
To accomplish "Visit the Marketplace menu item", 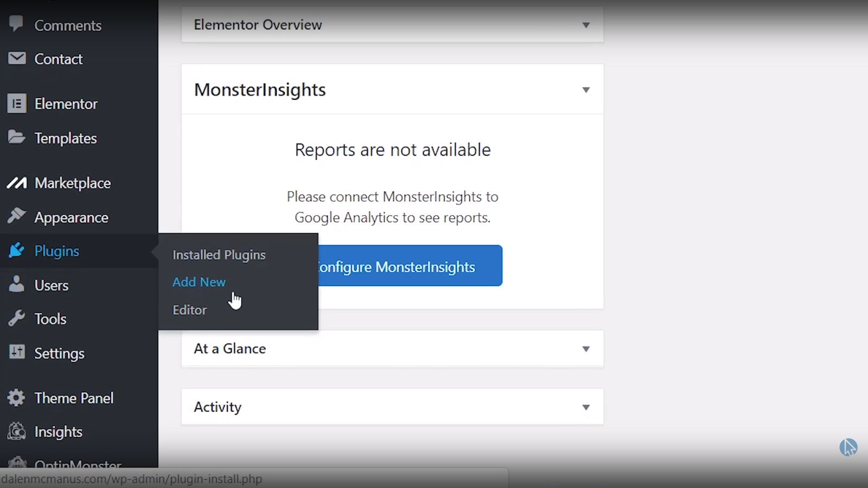I will tap(73, 183).
